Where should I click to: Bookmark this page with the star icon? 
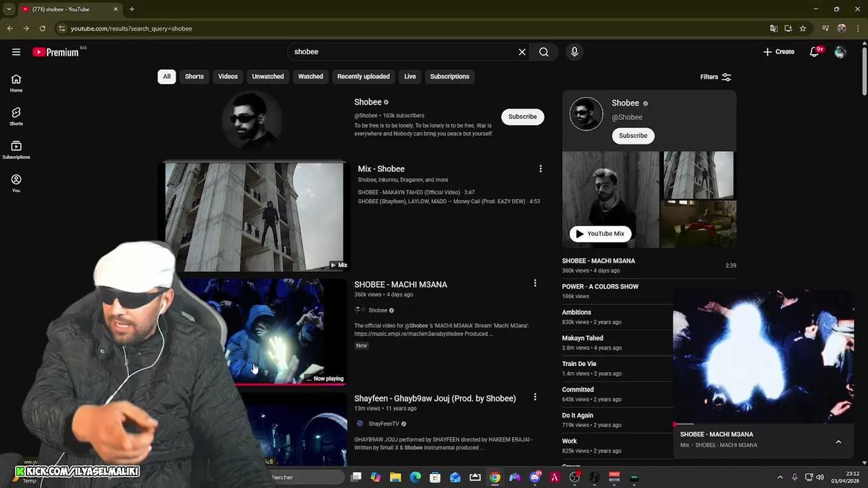tap(803, 28)
